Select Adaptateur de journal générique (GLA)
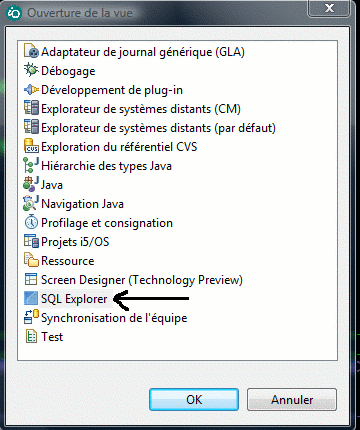This screenshot has height=430, width=360. point(143,52)
